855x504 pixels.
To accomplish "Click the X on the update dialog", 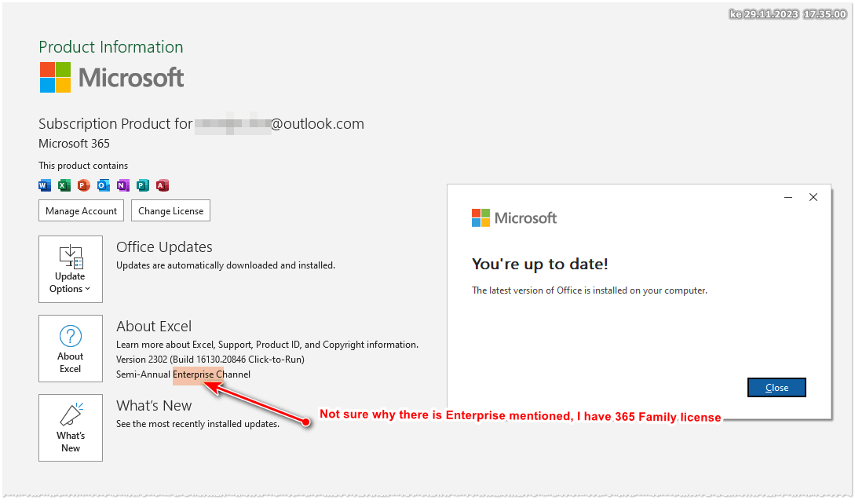I will 813,198.
